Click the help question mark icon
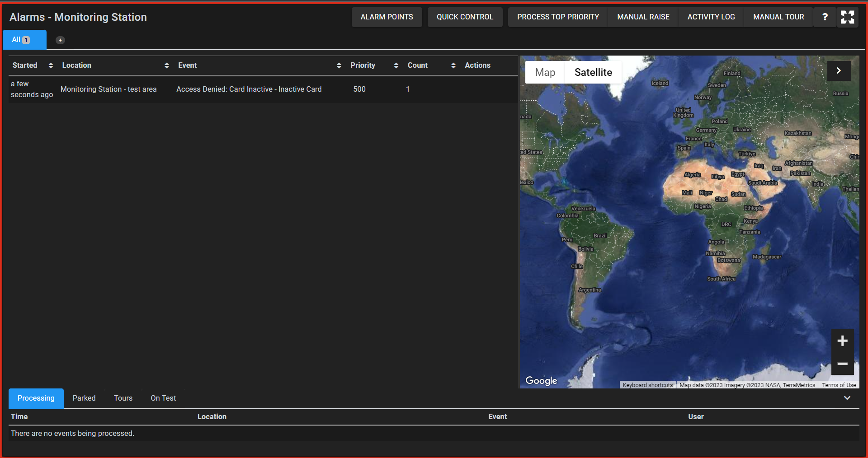The height and width of the screenshot is (458, 868). click(825, 17)
